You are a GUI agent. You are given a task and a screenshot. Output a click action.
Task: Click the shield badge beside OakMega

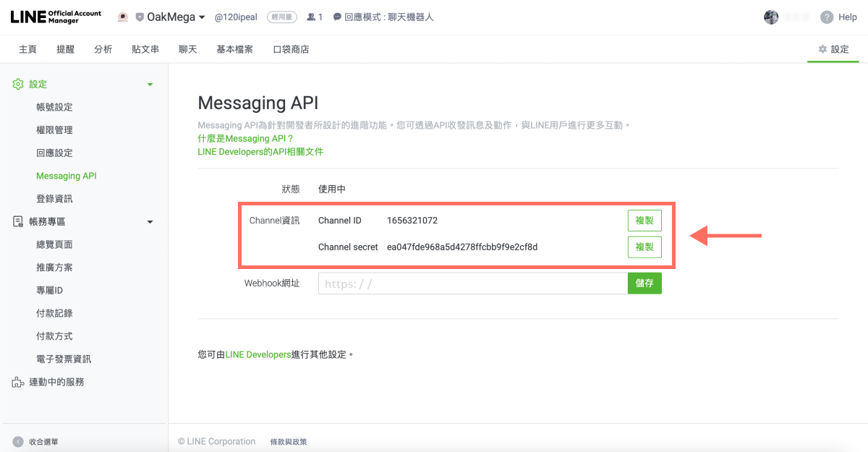[x=140, y=17]
